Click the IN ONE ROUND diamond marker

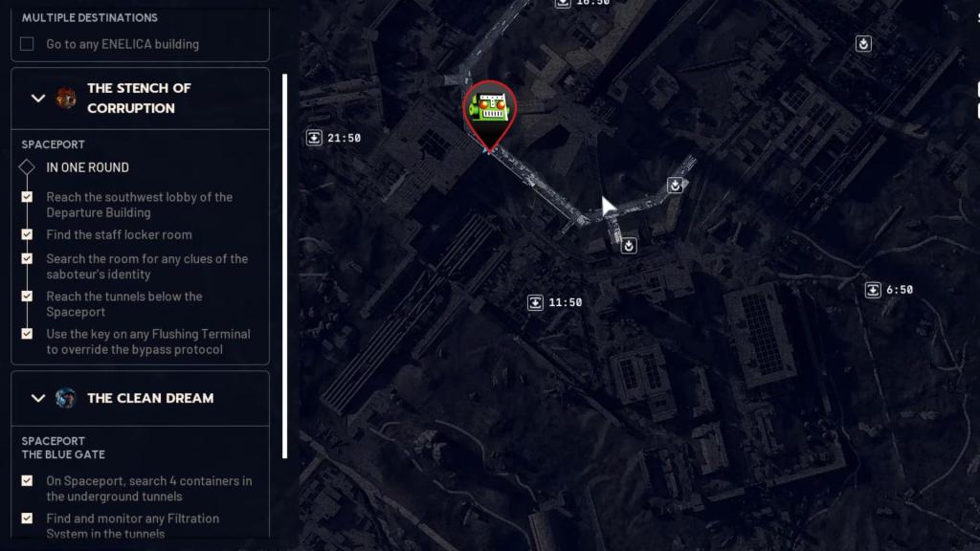(x=27, y=166)
